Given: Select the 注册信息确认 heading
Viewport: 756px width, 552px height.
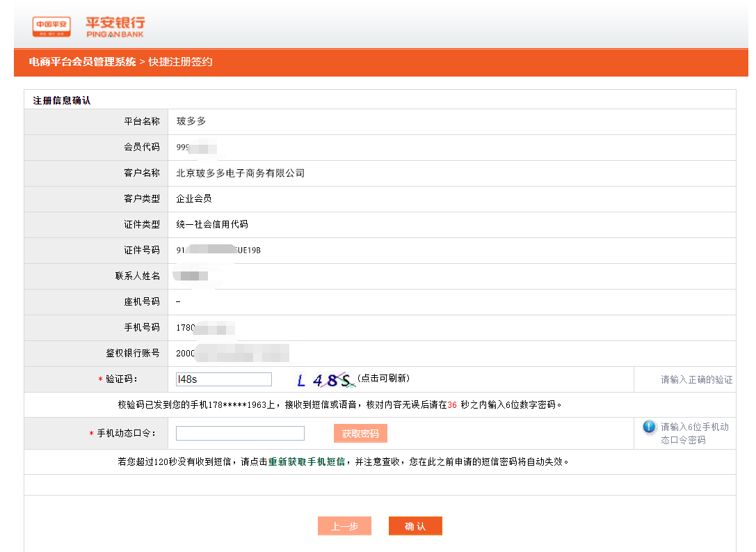Looking at the screenshot, I should point(62,100).
